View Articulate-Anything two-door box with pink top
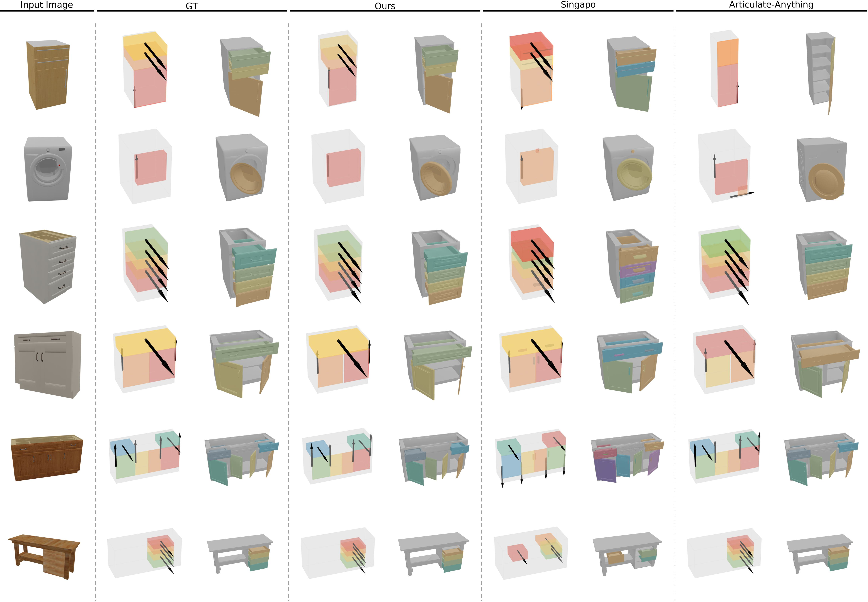The height and width of the screenshot is (602, 868). pyautogui.click(x=724, y=359)
